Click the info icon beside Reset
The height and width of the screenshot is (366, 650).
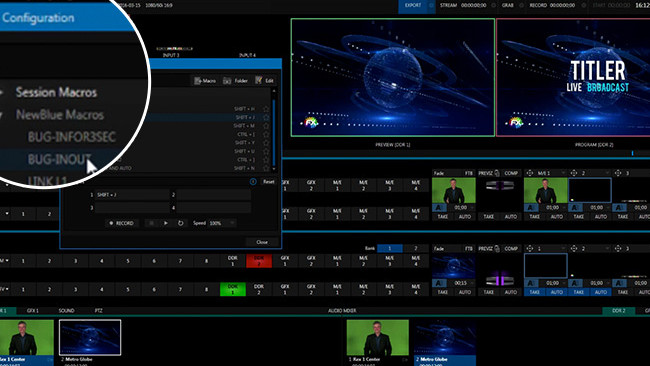(x=253, y=182)
